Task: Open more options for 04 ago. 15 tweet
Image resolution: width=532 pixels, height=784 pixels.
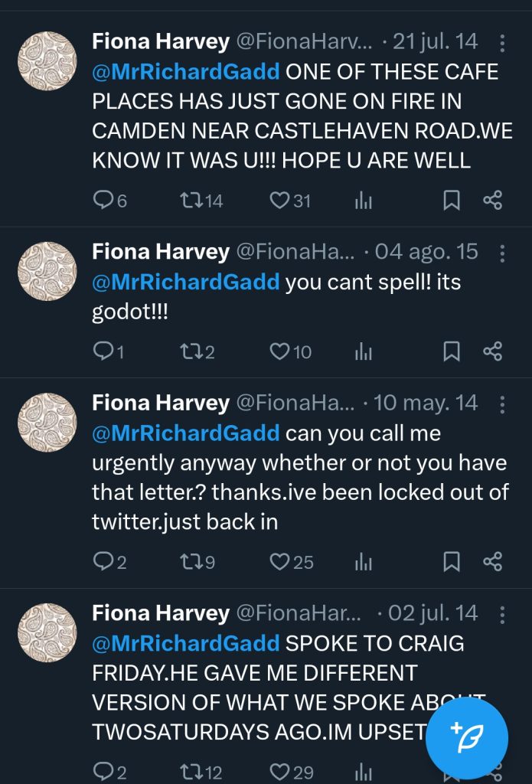Action: click(x=501, y=253)
